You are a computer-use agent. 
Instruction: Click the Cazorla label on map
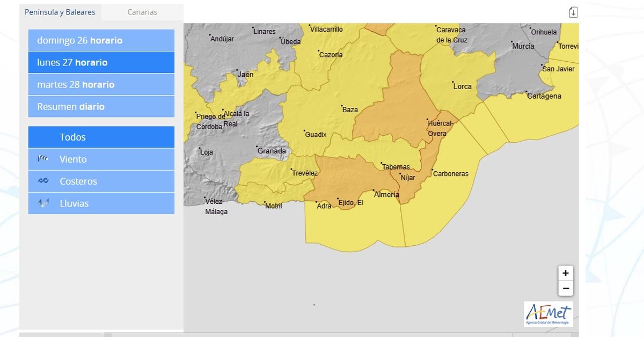[x=331, y=55]
